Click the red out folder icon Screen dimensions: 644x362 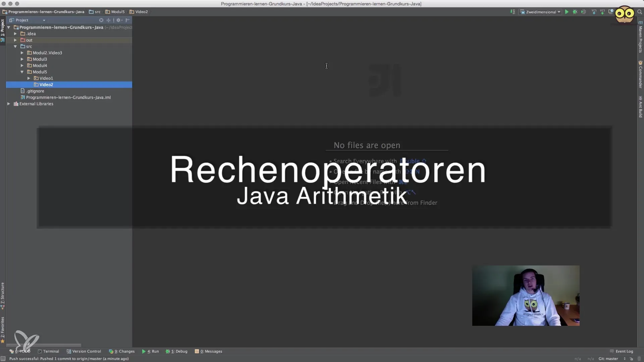click(x=23, y=40)
